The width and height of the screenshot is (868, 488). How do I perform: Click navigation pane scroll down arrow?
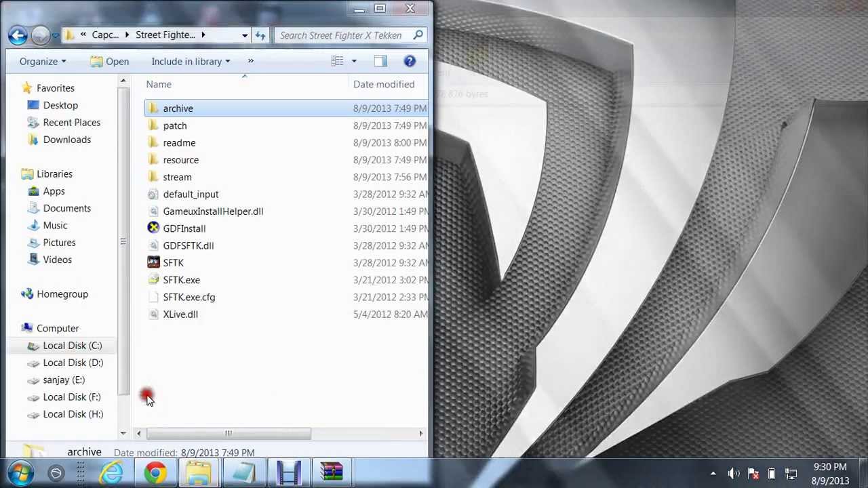pyautogui.click(x=123, y=433)
